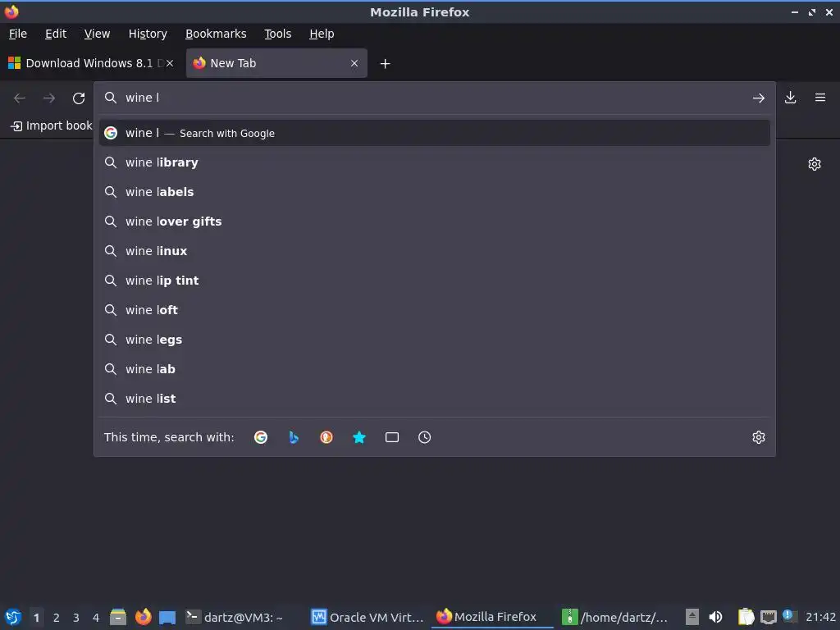
Task: Search this time with DuckDuckGo icon
Action: pyautogui.click(x=326, y=437)
